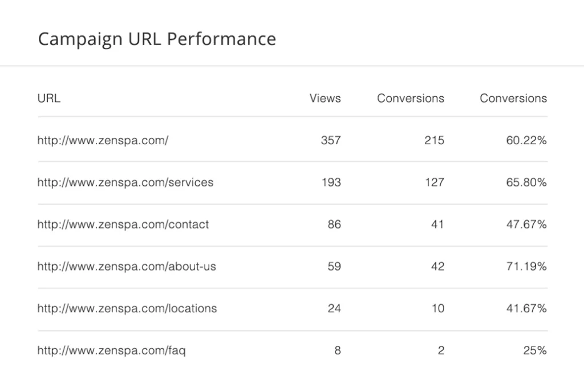
Task: Open the http://www.zenspa.com/ link
Action: [x=103, y=141]
